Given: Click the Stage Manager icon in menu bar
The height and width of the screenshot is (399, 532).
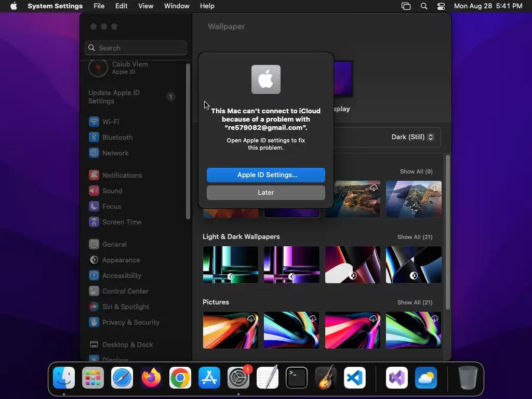Looking at the screenshot, I should pos(406,6).
